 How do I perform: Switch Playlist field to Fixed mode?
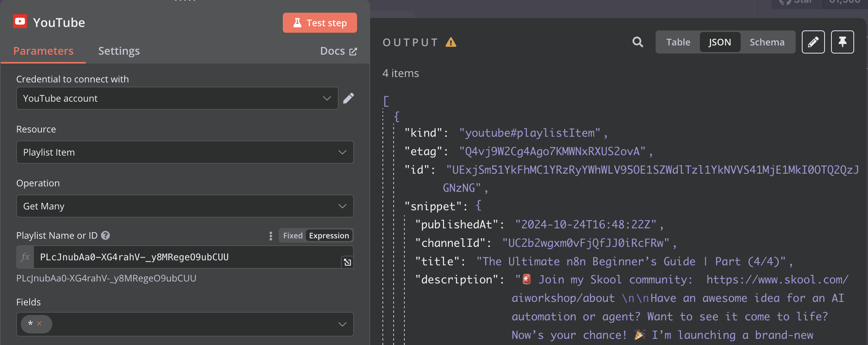293,236
